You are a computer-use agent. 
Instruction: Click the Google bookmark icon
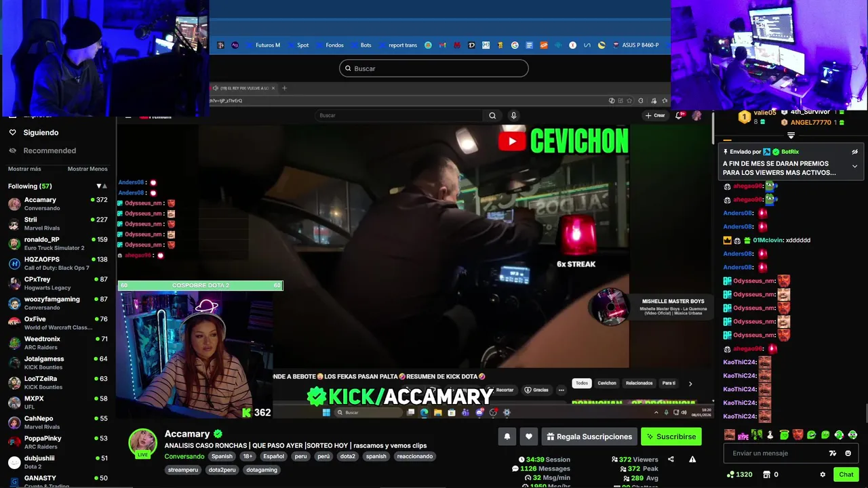point(515,45)
